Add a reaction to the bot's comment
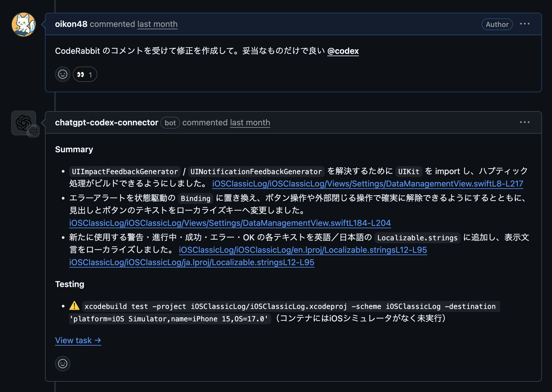552x392 pixels. click(x=62, y=363)
